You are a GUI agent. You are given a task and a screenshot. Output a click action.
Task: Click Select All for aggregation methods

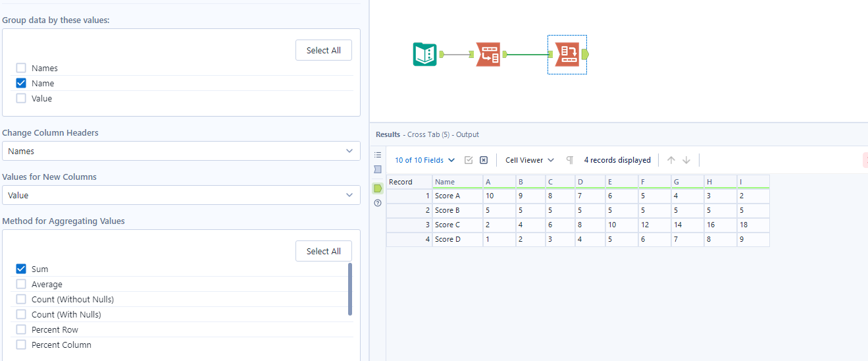[x=323, y=251]
